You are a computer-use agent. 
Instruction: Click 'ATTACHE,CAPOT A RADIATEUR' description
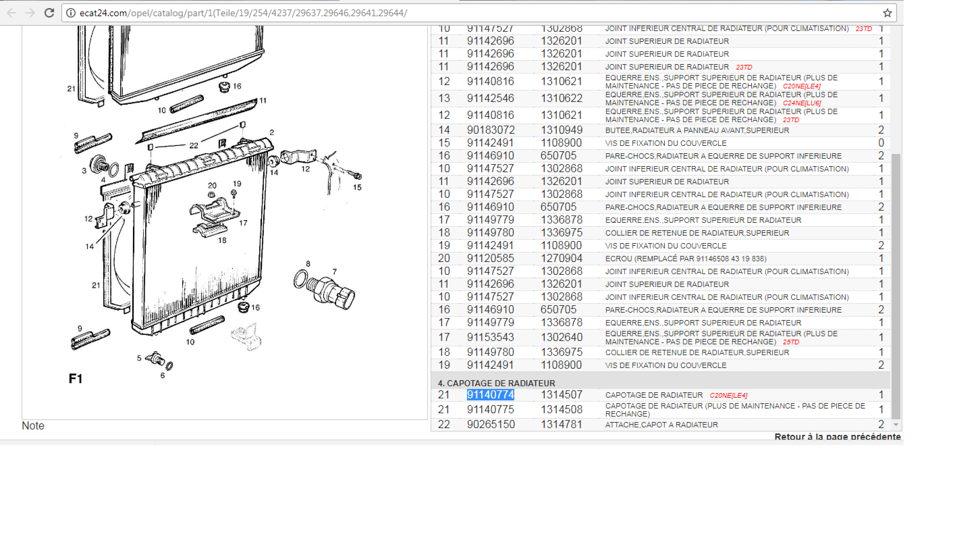(661, 425)
